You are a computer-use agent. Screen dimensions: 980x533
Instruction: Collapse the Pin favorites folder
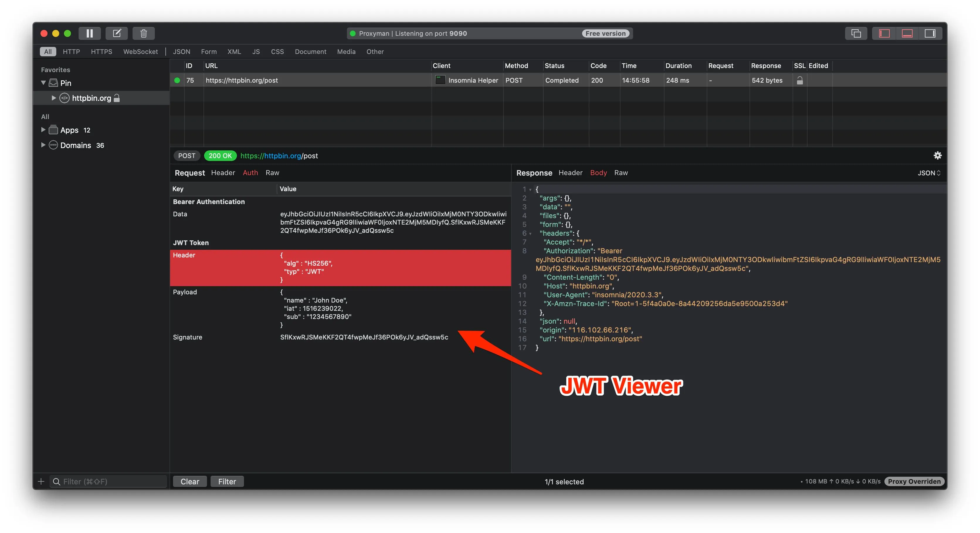[43, 83]
